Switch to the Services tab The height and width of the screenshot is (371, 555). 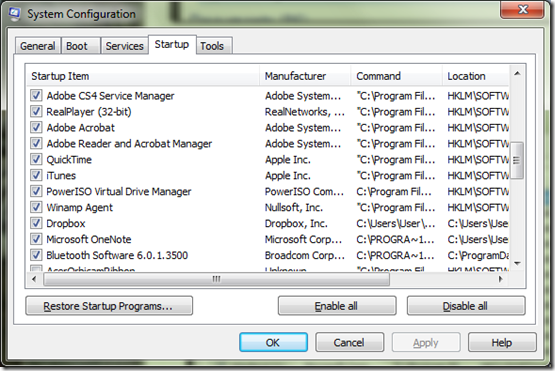click(124, 46)
